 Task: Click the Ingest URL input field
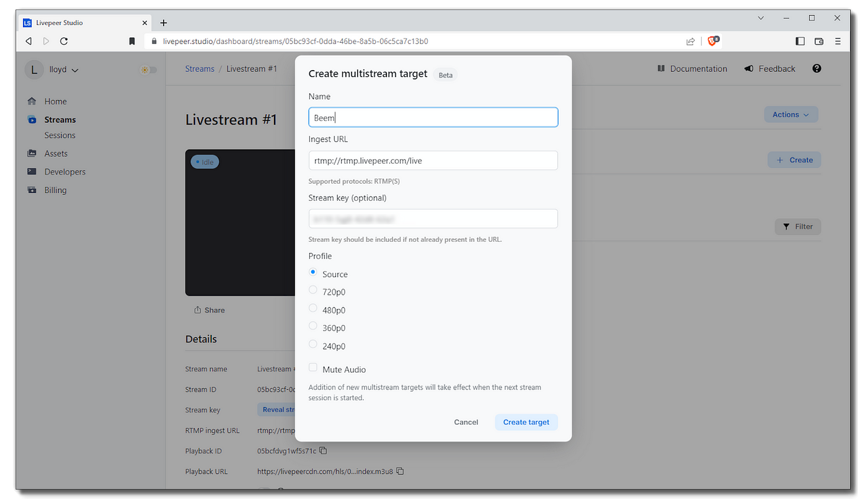click(433, 161)
